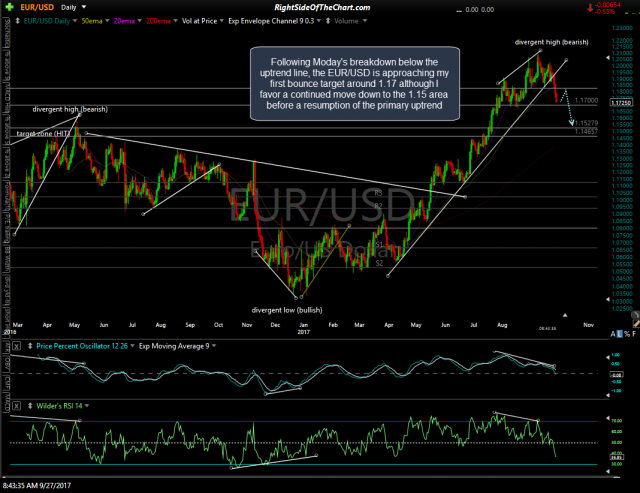
Task: Click the Jan 2017 label on time axis
Action: [x=304, y=328]
